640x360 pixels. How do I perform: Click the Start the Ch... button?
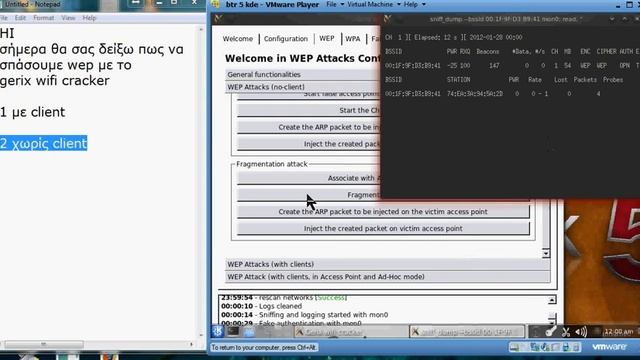point(309,111)
